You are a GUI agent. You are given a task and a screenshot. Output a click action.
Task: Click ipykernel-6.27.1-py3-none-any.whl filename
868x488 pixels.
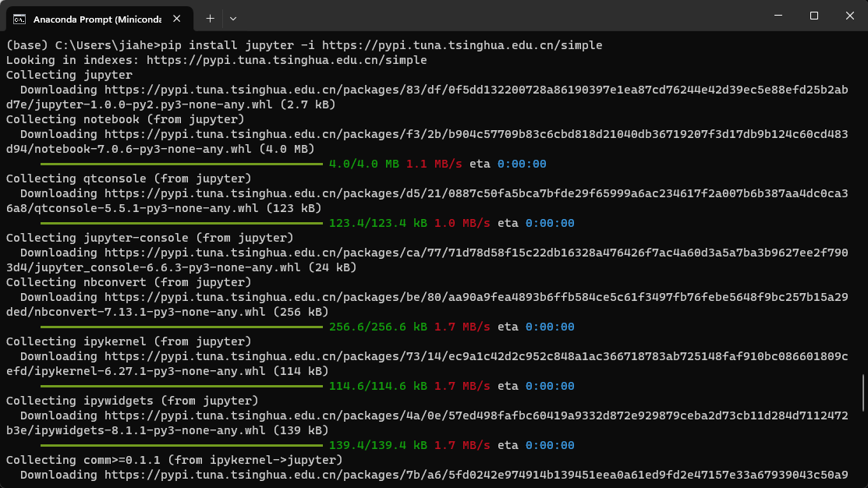(150, 371)
